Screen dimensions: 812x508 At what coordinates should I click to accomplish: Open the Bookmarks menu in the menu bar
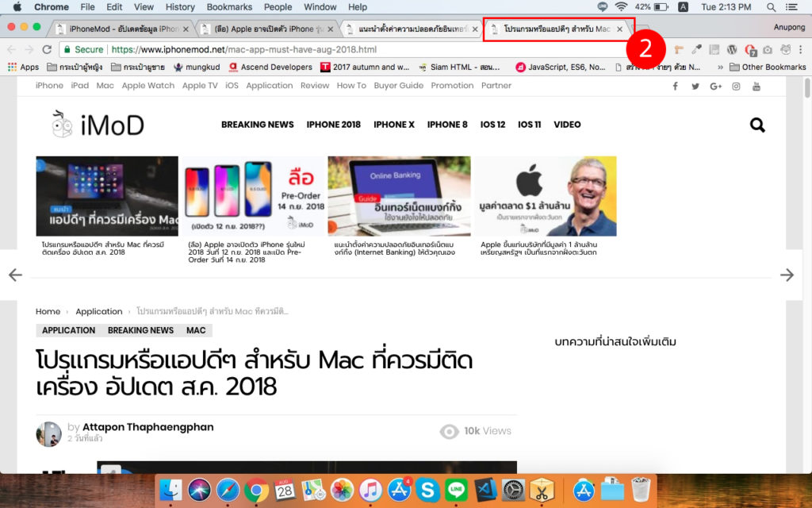tap(228, 6)
